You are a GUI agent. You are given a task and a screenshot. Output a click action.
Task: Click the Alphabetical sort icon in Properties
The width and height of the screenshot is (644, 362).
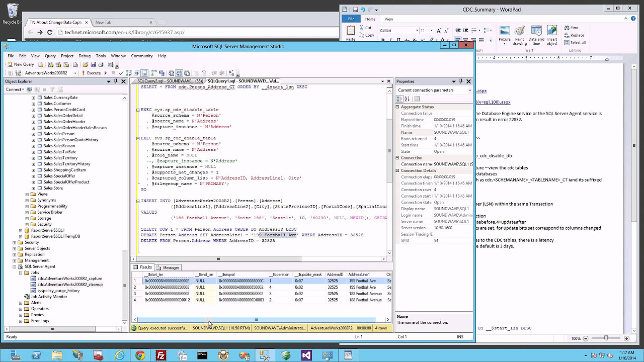coord(407,99)
